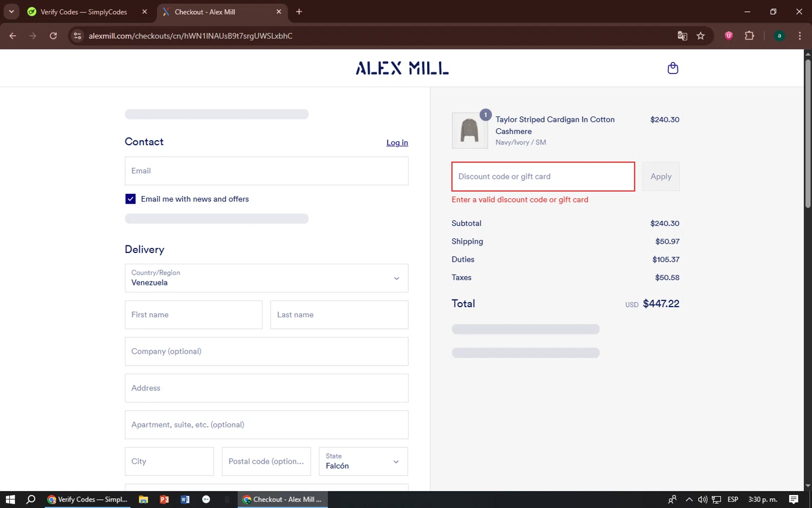Open a new browser tab
The image size is (812, 508).
click(x=299, y=11)
